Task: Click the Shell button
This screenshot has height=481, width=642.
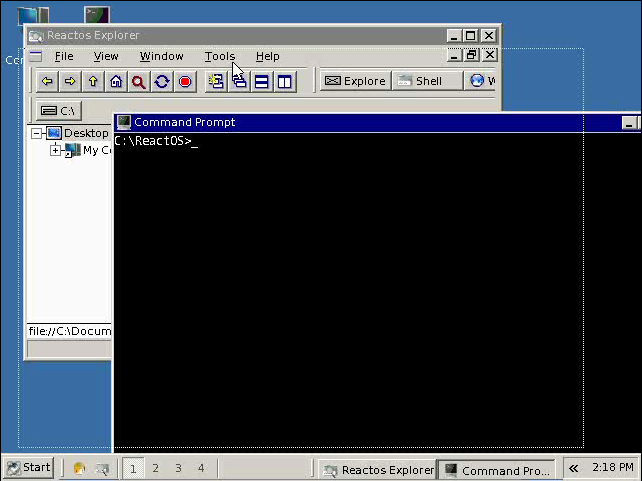Action: click(x=427, y=81)
